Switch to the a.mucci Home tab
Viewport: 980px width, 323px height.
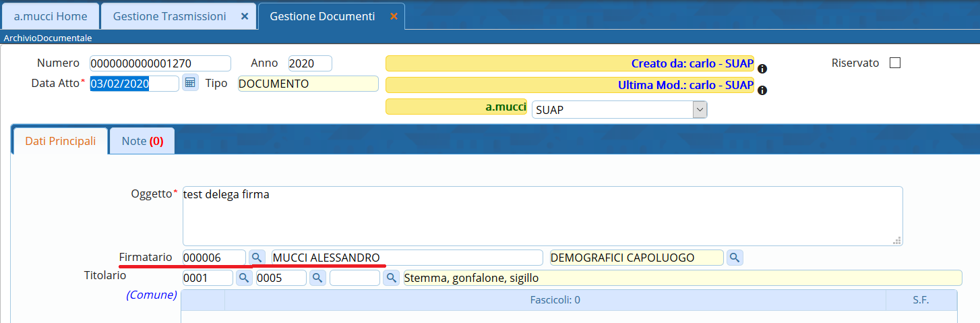(51, 16)
